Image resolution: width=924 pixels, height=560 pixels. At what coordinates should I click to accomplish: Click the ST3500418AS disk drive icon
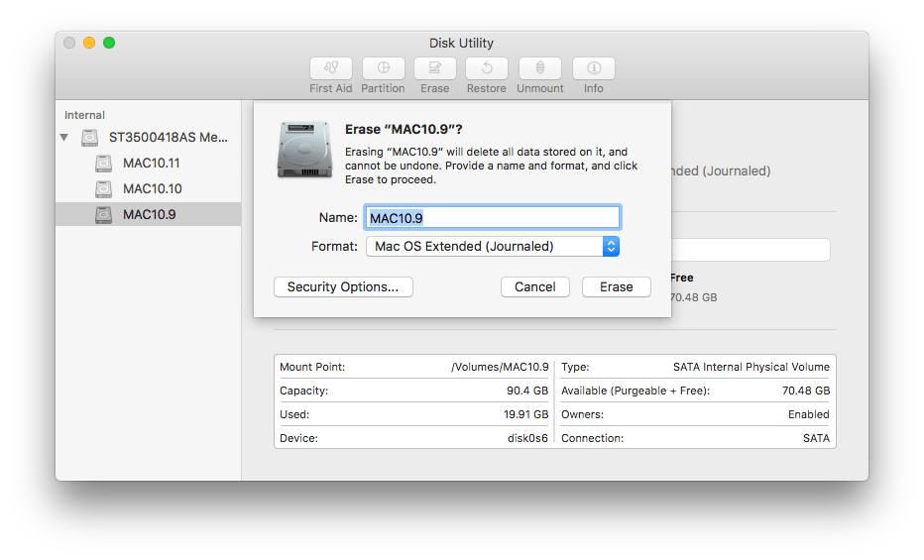[90, 137]
